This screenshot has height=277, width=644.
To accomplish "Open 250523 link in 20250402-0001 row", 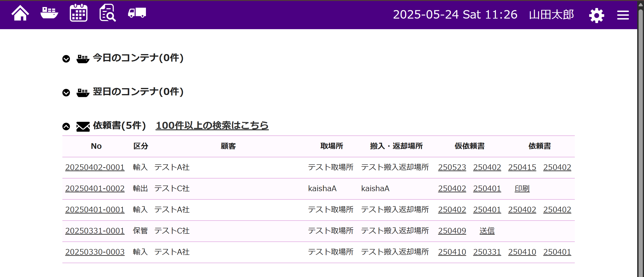I will pos(452,167).
